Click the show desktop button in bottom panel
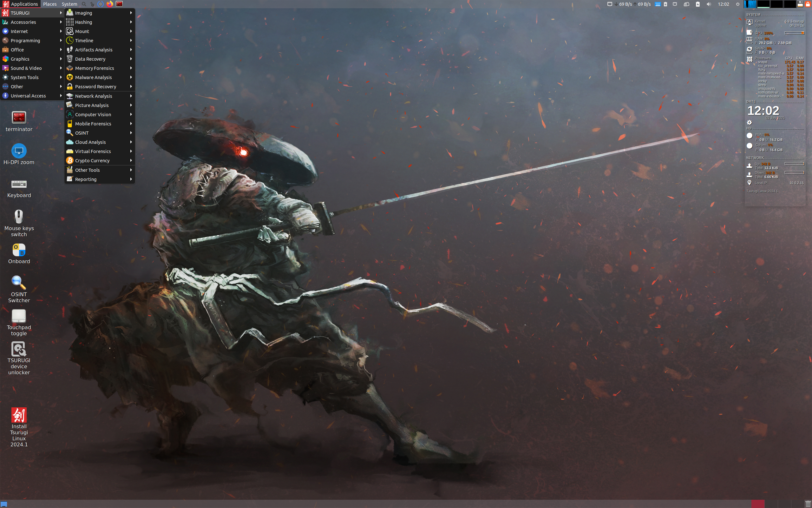 pos(4,504)
